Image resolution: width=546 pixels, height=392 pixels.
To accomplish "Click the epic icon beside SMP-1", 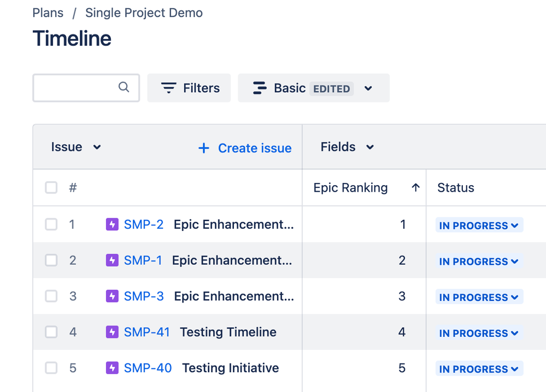I will coord(112,260).
